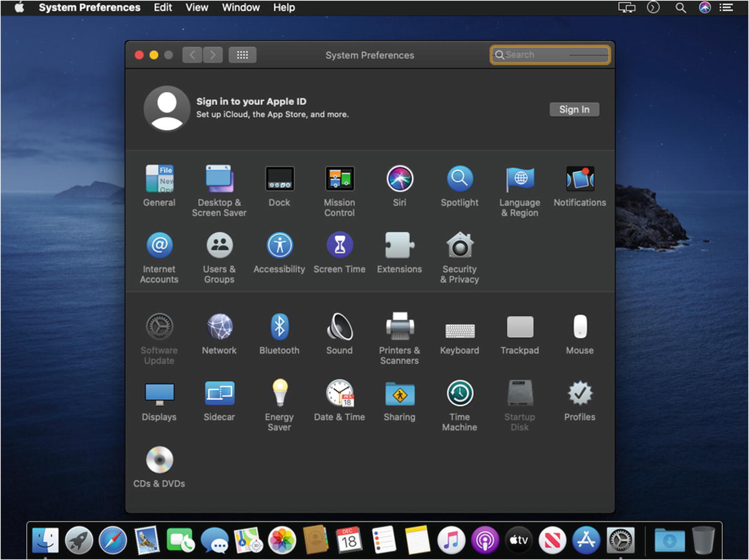Open the Apple menu
The width and height of the screenshot is (749, 560).
coord(19,7)
